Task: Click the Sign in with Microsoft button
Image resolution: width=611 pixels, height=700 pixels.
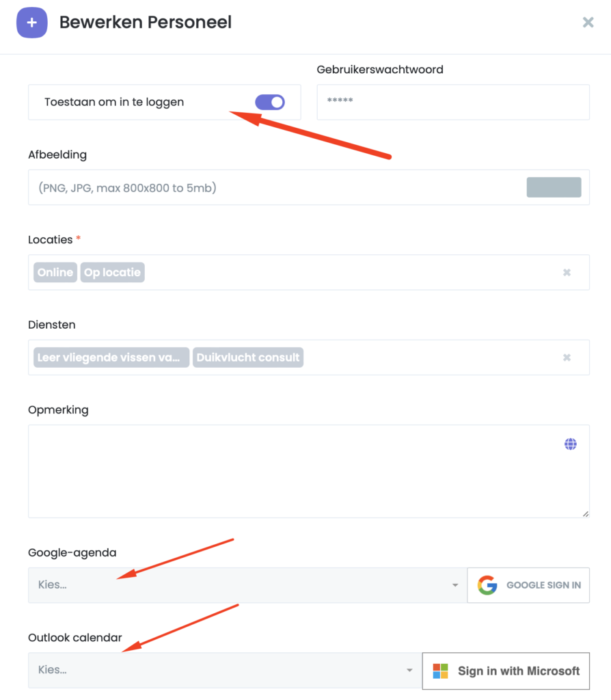Action: 506,671
